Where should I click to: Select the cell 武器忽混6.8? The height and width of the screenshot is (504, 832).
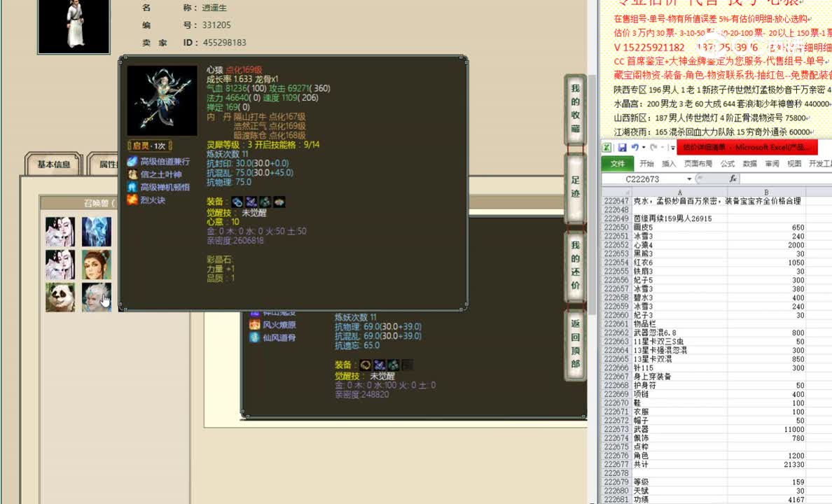(x=680, y=332)
